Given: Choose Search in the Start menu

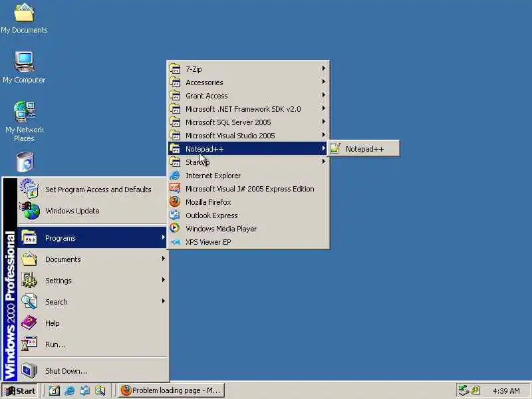Looking at the screenshot, I should (92, 302).
